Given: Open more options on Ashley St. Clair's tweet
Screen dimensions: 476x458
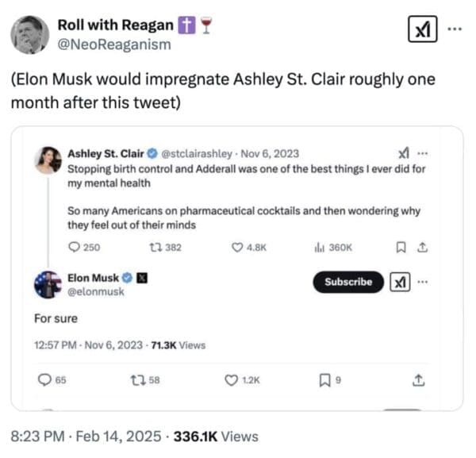Looking at the screenshot, I should (422, 154).
